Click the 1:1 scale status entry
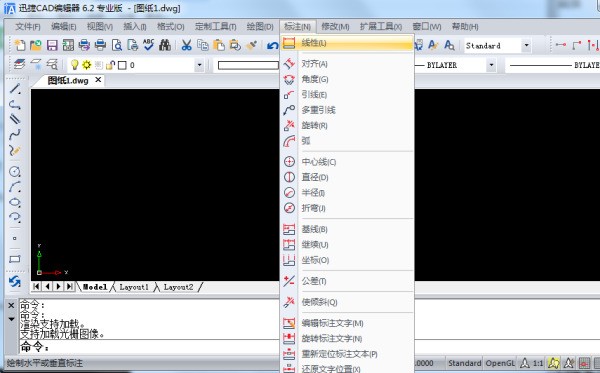This screenshot has width=600, height=373. click(538, 363)
